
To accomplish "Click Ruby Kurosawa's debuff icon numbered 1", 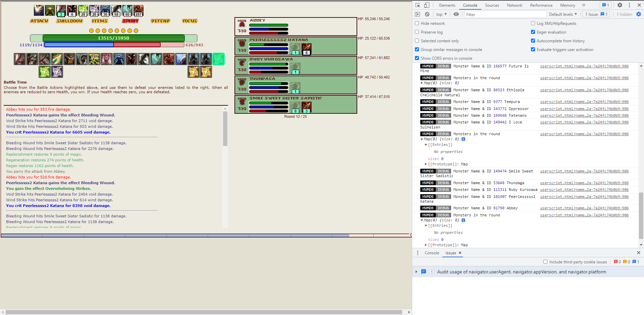I will (x=296, y=68).
